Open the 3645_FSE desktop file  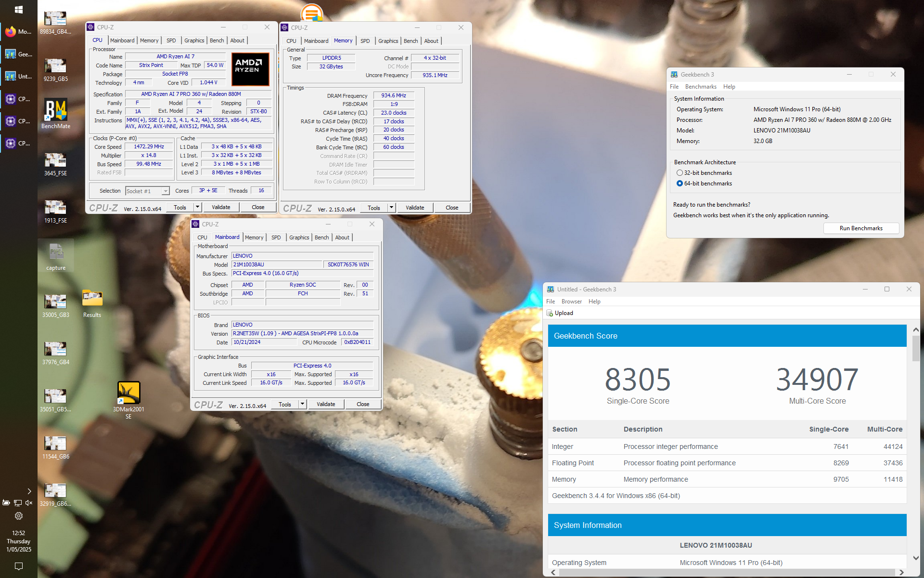tap(55, 164)
